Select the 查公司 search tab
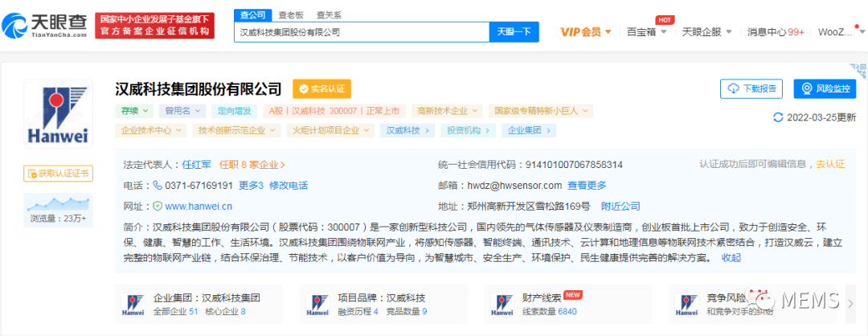Image resolution: width=868 pixels, height=336 pixels. click(253, 15)
